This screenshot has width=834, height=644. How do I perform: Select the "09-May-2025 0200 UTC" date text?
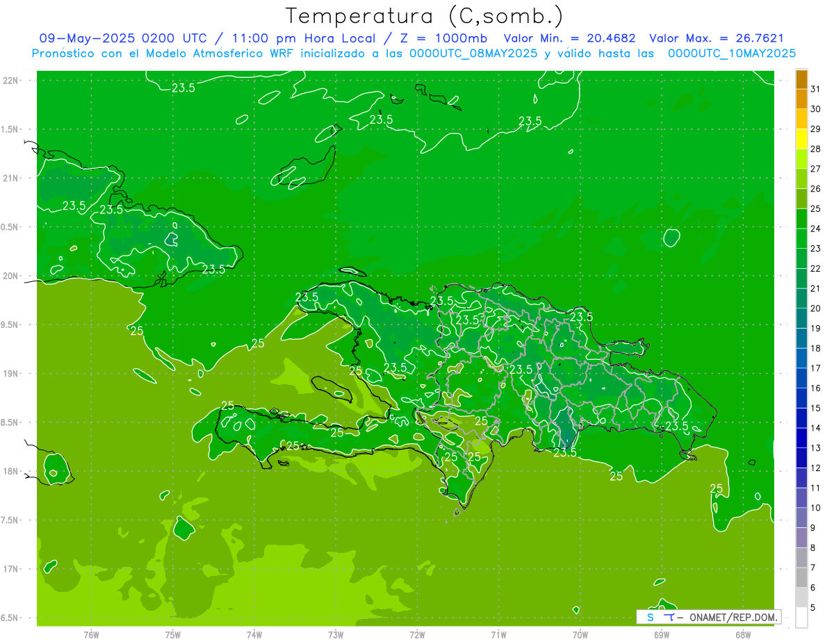(x=126, y=39)
